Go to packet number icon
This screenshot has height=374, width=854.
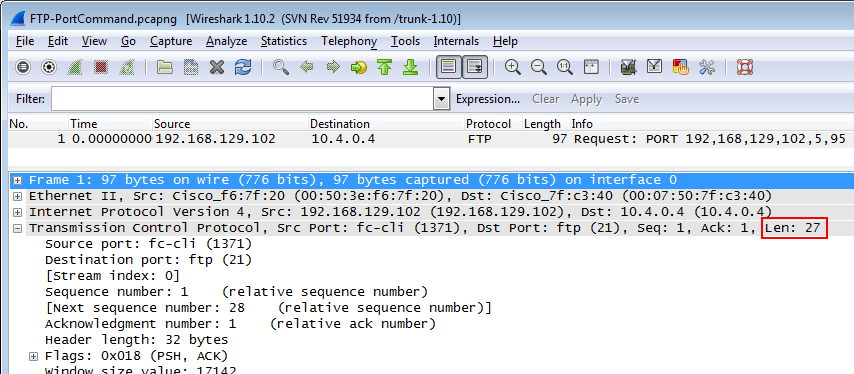[x=358, y=68]
